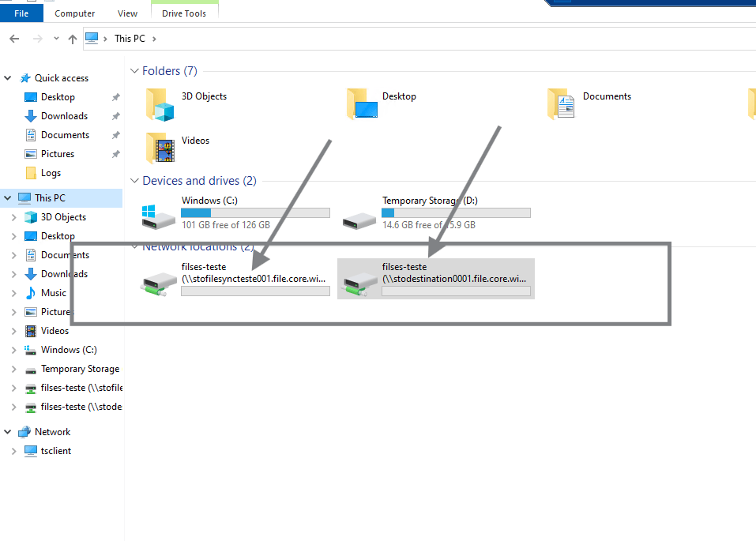Screen dimensions: 756x541
Task: Open the Videos folder in main pane
Action: tap(160, 148)
